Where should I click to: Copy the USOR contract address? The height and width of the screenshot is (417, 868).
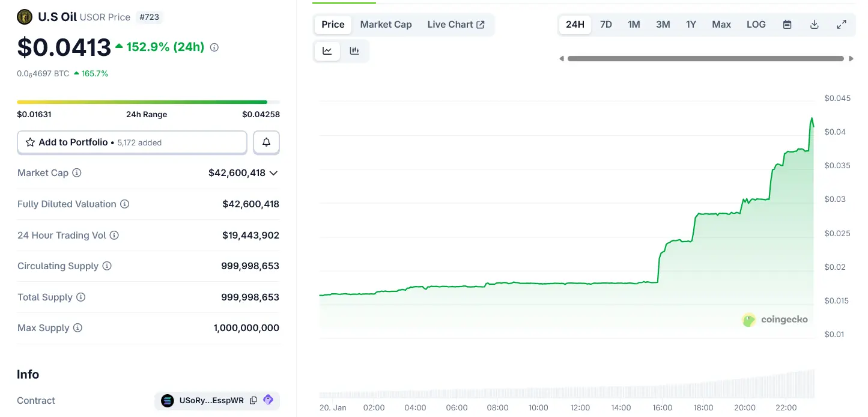tap(253, 400)
